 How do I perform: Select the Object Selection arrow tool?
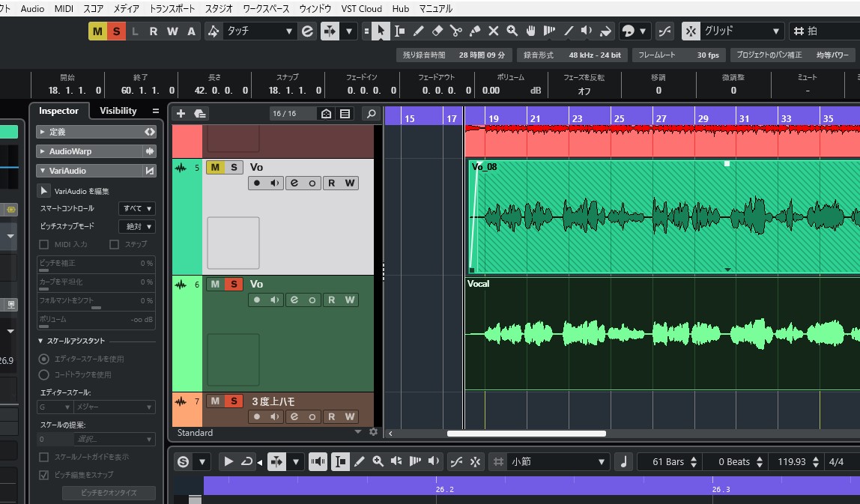pyautogui.click(x=381, y=31)
